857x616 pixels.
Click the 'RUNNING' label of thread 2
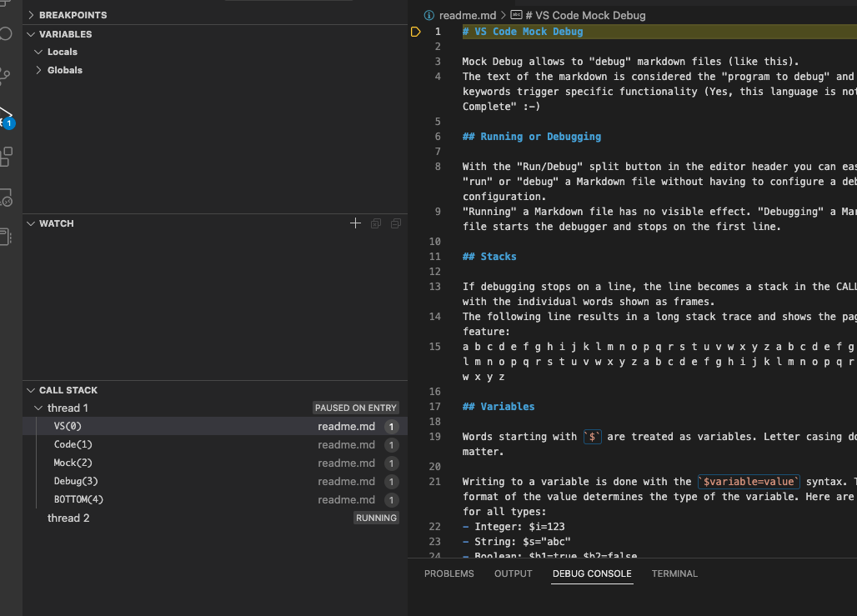[x=376, y=518]
